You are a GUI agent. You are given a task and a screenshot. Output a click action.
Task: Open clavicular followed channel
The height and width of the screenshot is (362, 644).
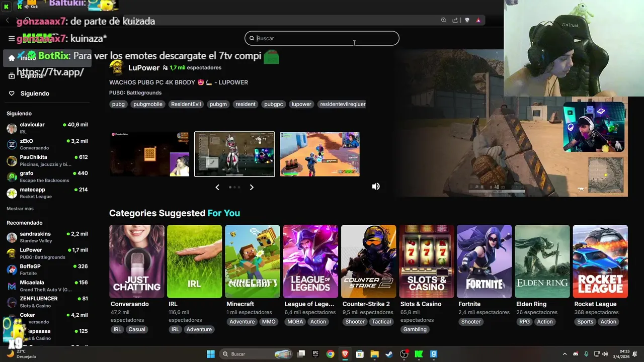click(47, 128)
